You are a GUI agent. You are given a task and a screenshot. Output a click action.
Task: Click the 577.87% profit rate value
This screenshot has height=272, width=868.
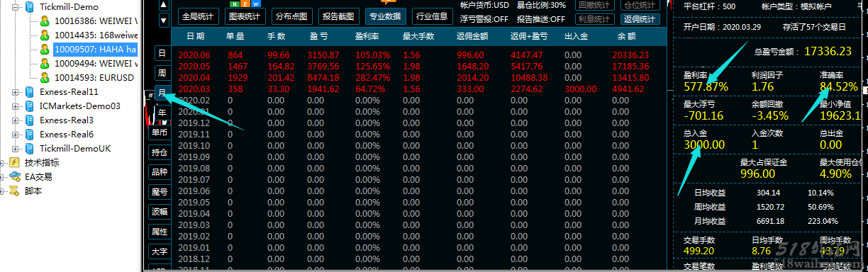click(x=706, y=86)
